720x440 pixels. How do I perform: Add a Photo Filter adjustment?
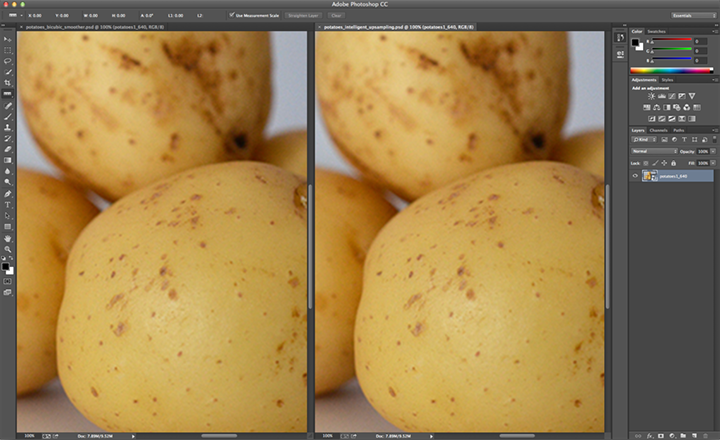pyautogui.click(x=676, y=107)
